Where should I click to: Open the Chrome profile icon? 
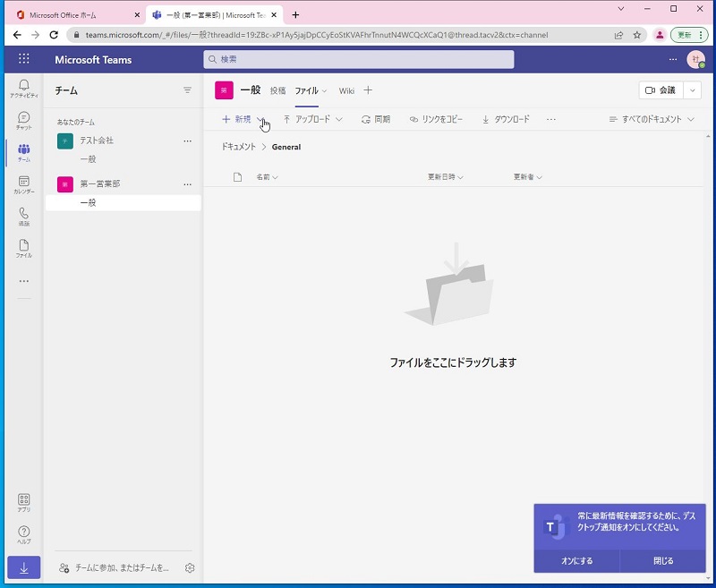660,35
